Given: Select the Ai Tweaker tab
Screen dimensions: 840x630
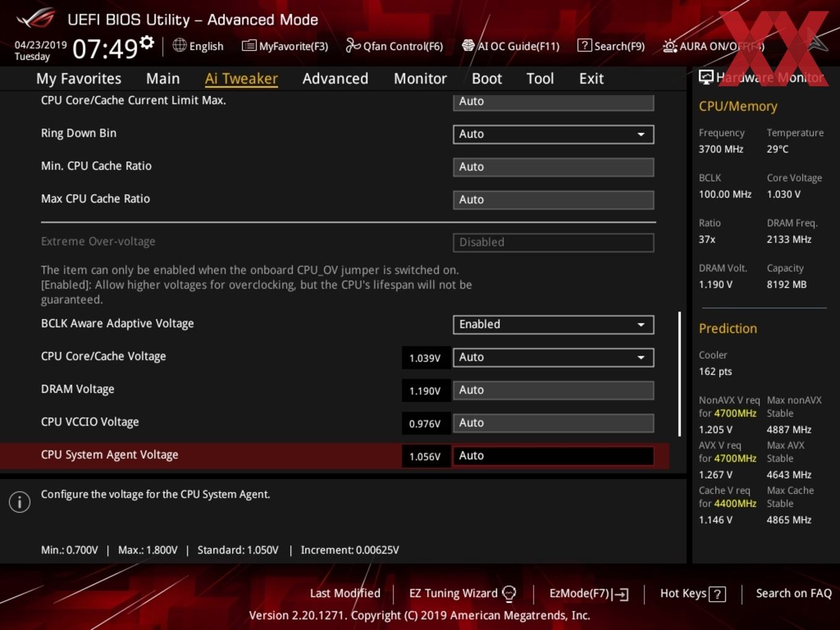Looking at the screenshot, I should (241, 78).
